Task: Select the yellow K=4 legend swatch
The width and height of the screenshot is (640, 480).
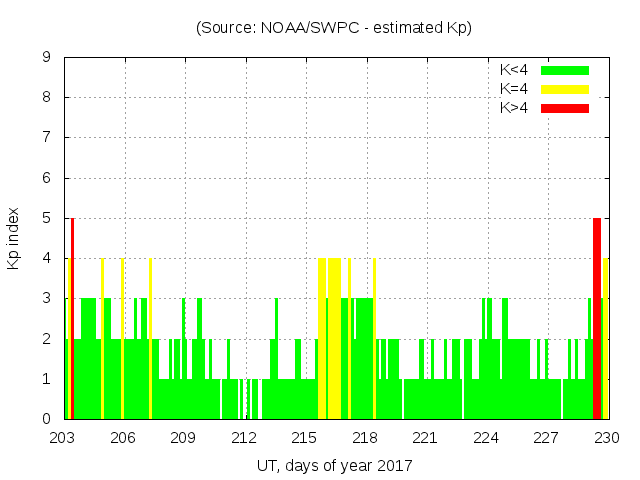Action: (x=565, y=89)
